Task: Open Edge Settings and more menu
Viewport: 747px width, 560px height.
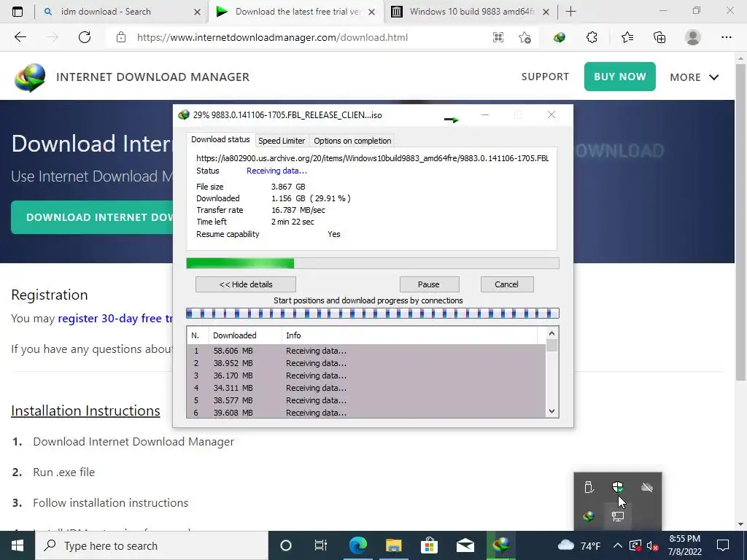Action: (726, 37)
